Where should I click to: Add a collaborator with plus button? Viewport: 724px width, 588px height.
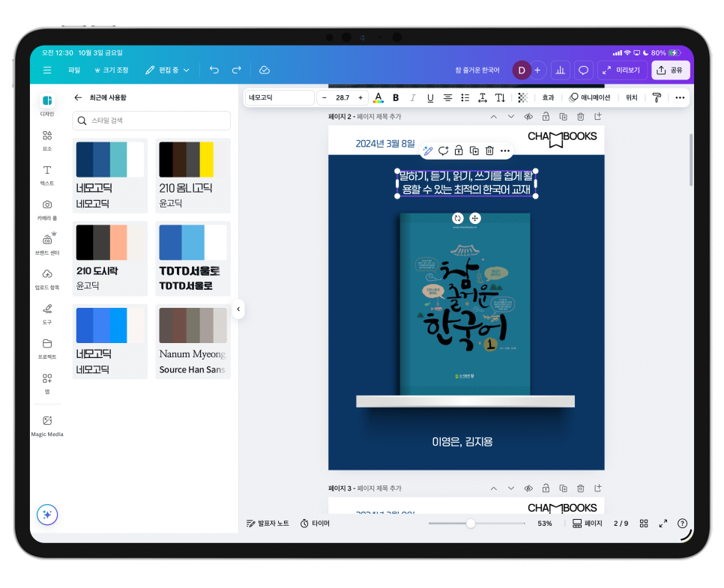tap(537, 70)
